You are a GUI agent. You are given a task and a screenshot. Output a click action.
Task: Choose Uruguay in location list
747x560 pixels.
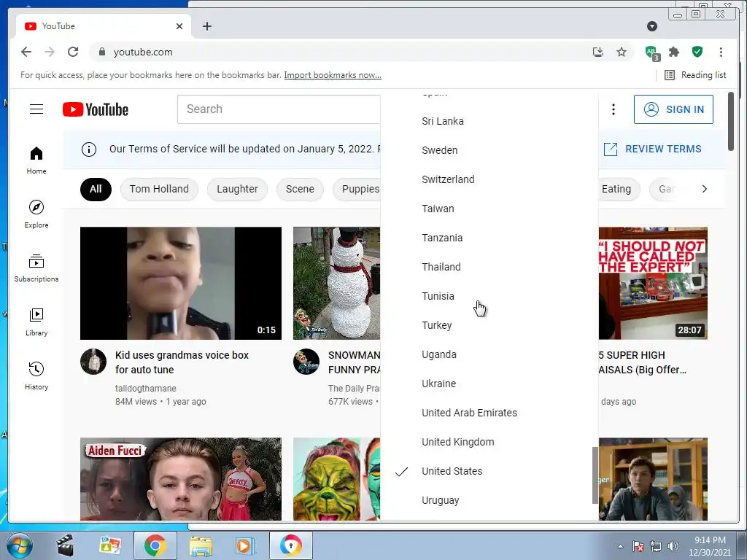pyautogui.click(x=489, y=500)
